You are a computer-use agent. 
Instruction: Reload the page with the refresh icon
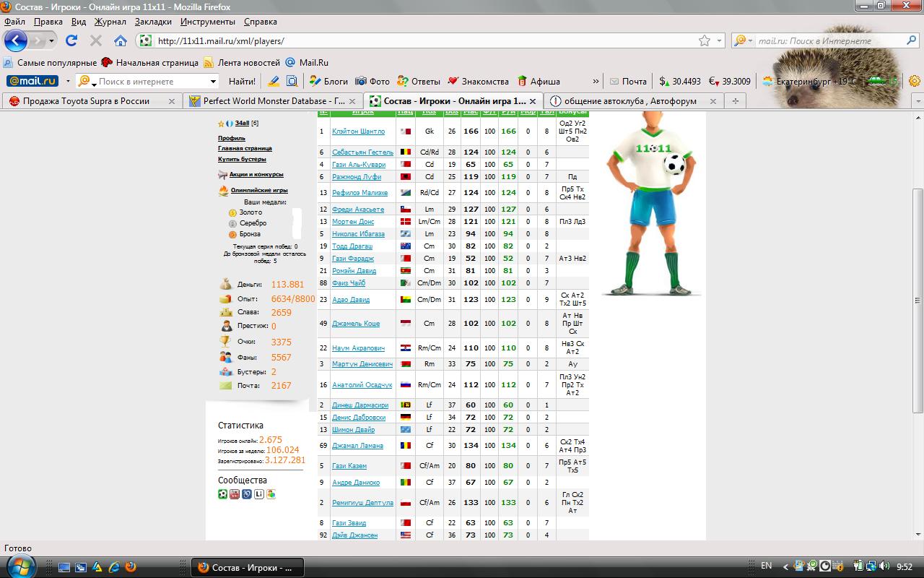71,41
